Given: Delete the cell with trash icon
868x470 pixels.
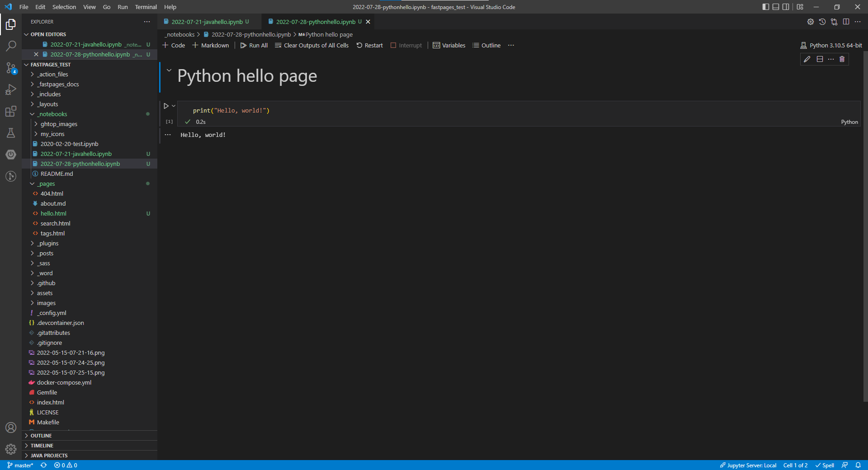Looking at the screenshot, I should (842, 59).
